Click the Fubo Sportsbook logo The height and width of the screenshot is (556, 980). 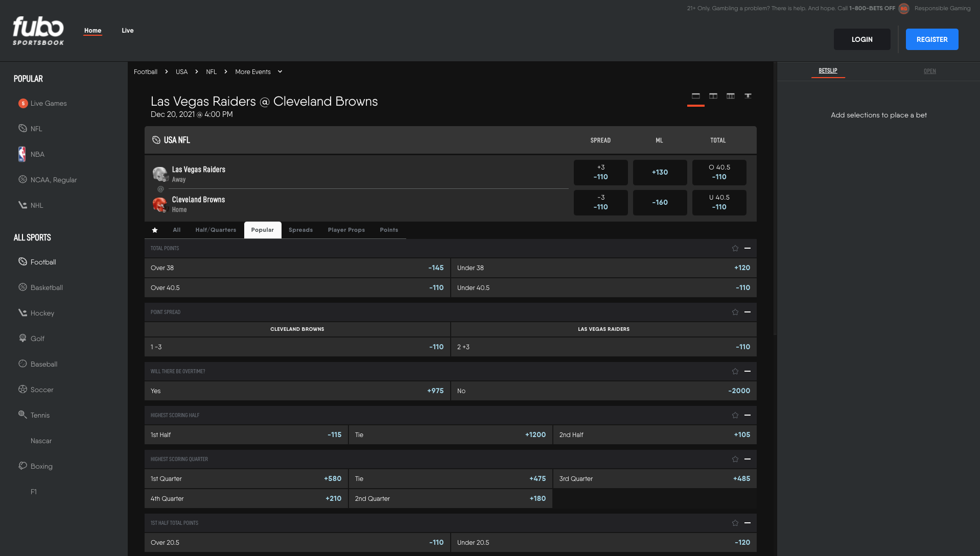point(38,31)
